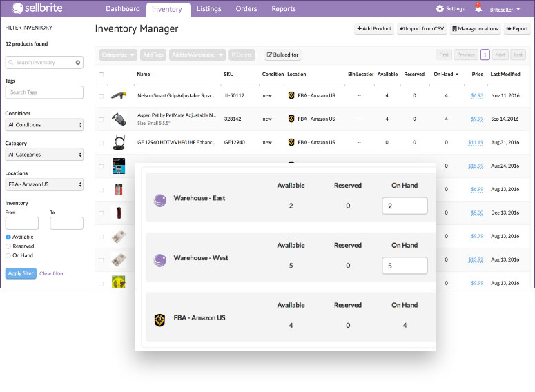Open the Locations FBA - Amazon US dropdown

coord(44,184)
